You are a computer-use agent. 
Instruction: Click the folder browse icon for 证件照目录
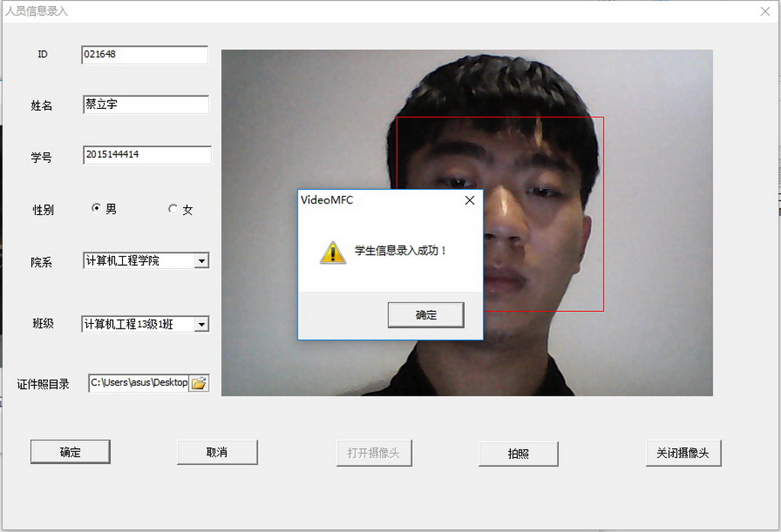[199, 383]
